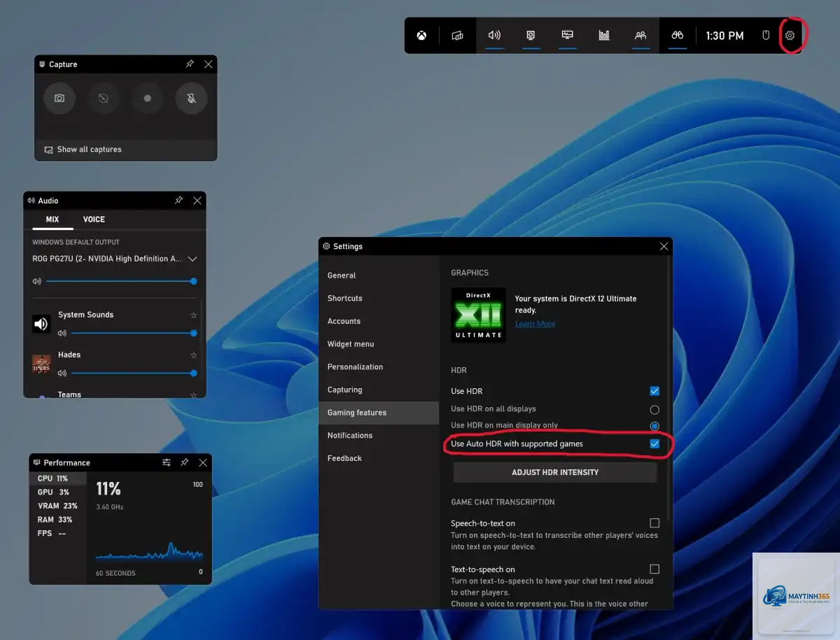Close the Audio widget
The width and height of the screenshot is (840, 640).
click(197, 200)
